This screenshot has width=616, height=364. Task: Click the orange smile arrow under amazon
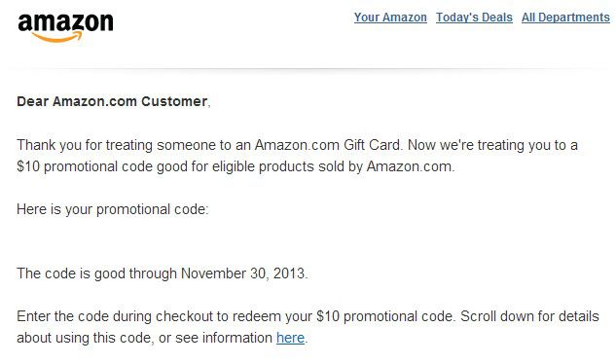tap(57, 37)
